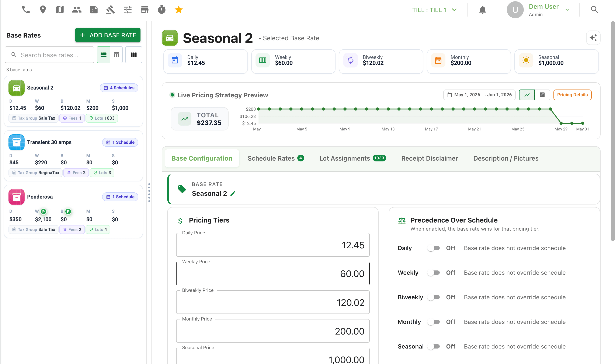
Task: Click the Monthly $200.00 summary card
Action: 469,62
